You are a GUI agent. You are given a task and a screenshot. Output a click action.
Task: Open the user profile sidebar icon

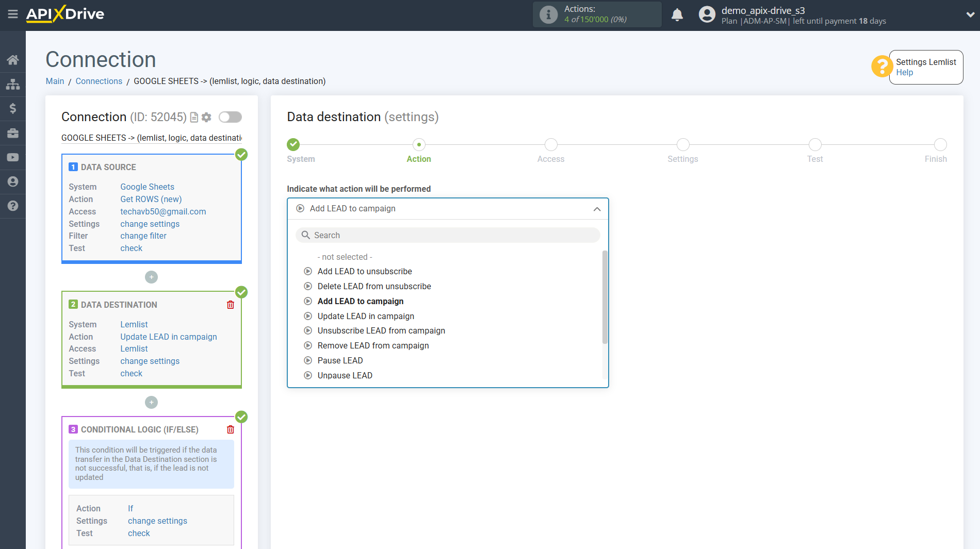tap(13, 181)
